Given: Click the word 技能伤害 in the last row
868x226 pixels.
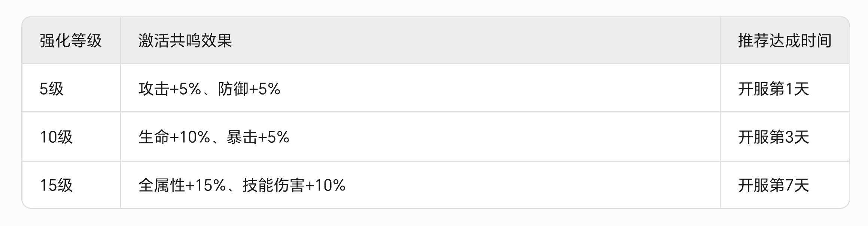Looking at the screenshot, I should point(273,185).
